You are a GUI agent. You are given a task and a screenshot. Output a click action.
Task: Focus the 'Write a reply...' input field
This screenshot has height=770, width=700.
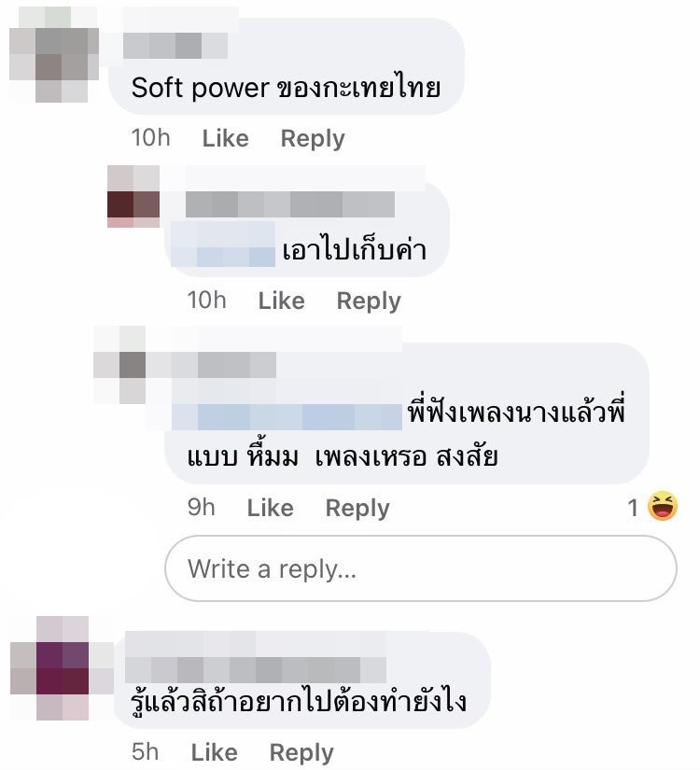(421, 568)
